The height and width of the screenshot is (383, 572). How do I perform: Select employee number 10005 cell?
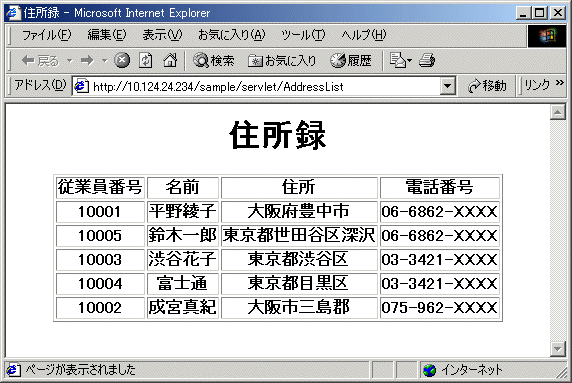tap(100, 236)
